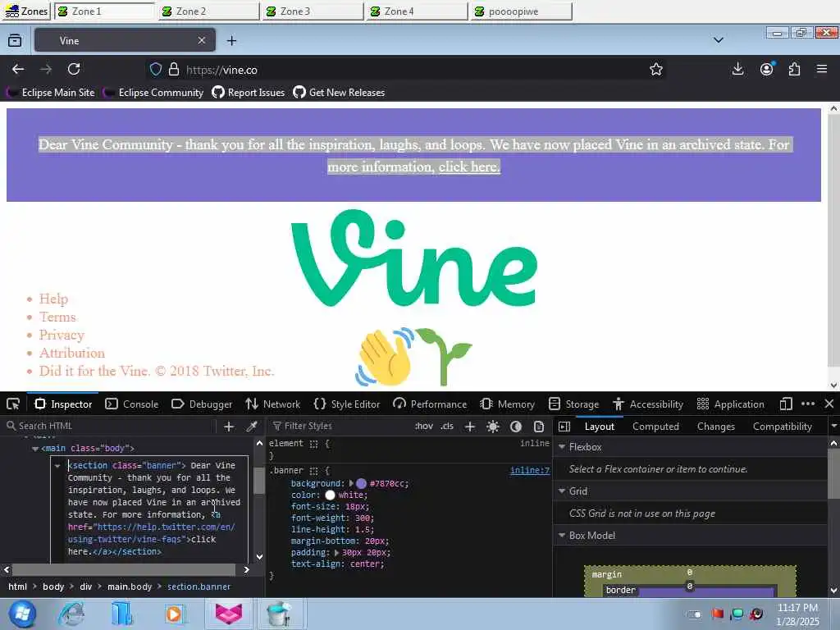Open the Attribution footer link

[x=72, y=353]
